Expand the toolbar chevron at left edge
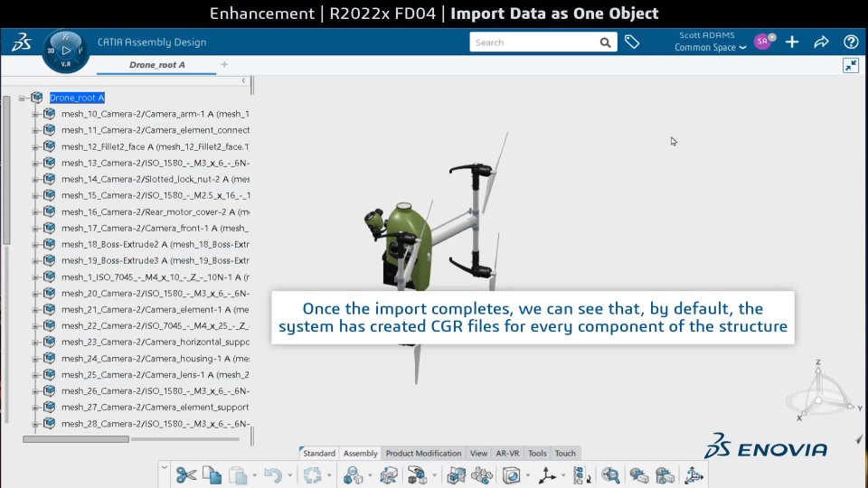The width and height of the screenshot is (868, 488). coord(164,467)
